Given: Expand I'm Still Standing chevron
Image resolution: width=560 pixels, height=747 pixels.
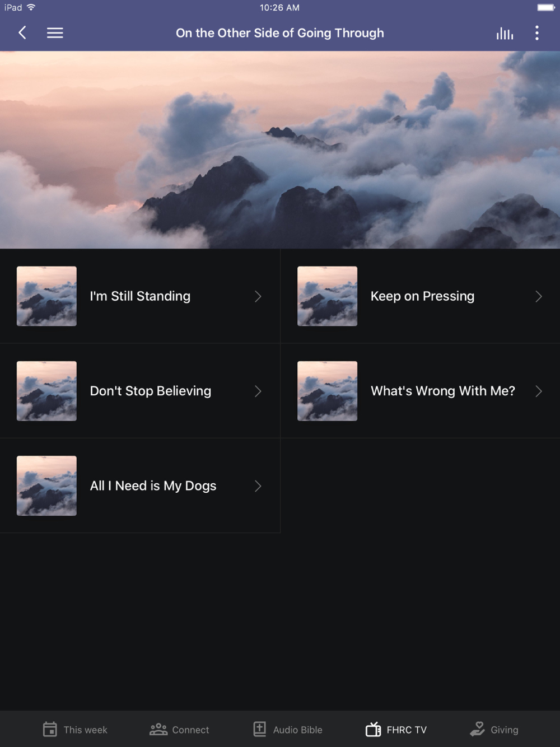Looking at the screenshot, I should 258,296.
